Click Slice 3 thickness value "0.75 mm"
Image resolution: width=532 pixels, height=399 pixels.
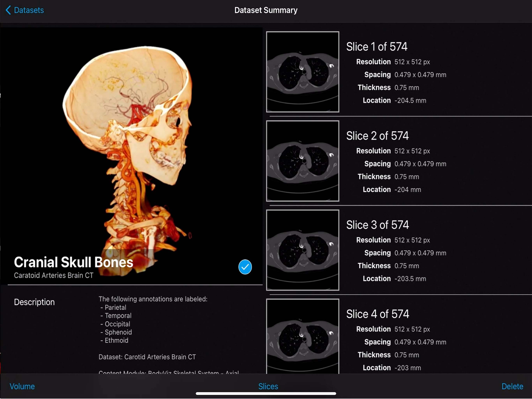point(407,266)
